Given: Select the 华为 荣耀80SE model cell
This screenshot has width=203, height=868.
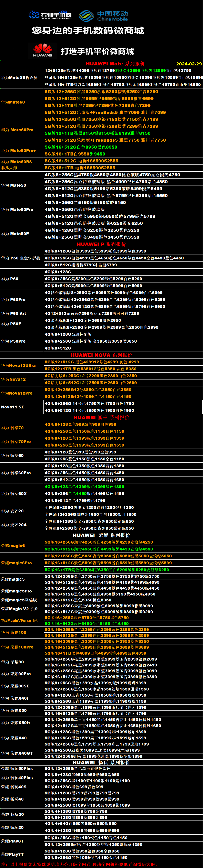Looking at the screenshot, I should pos(22,686).
